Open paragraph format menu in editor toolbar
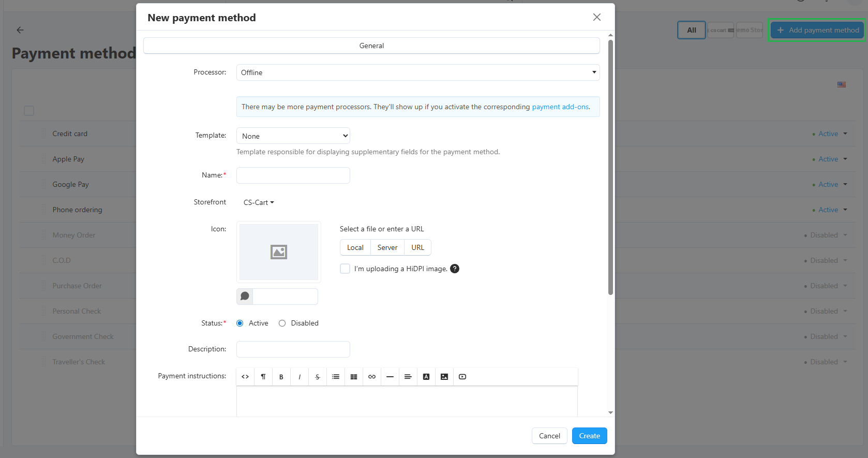This screenshot has width=868, height=458. tap(263, 377)
